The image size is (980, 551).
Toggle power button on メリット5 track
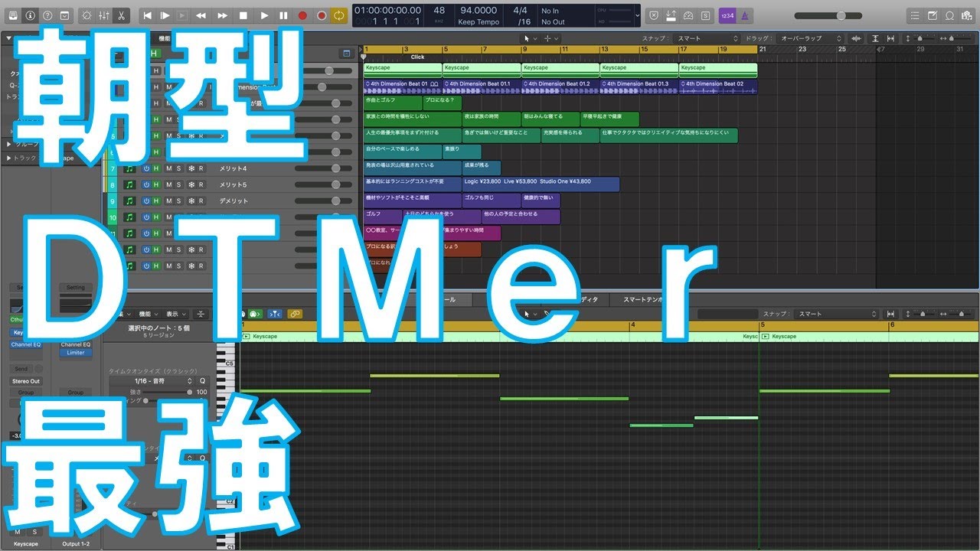coord(145,184)
